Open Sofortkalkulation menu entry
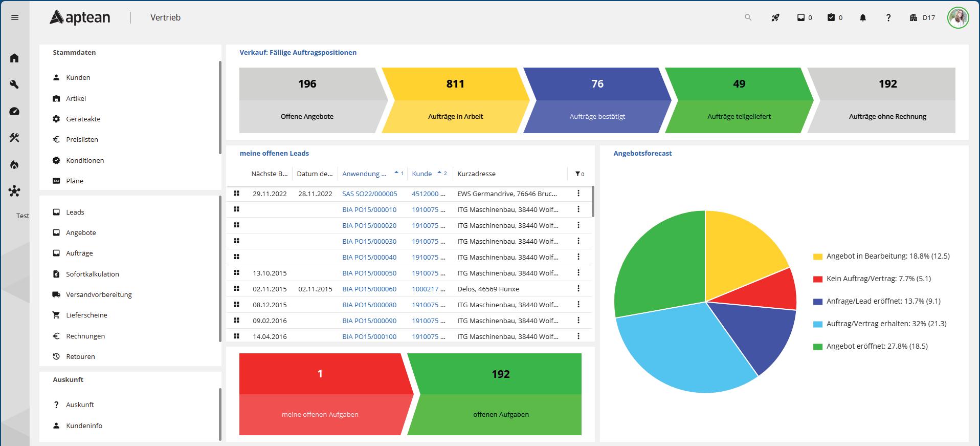 [93, 274]
